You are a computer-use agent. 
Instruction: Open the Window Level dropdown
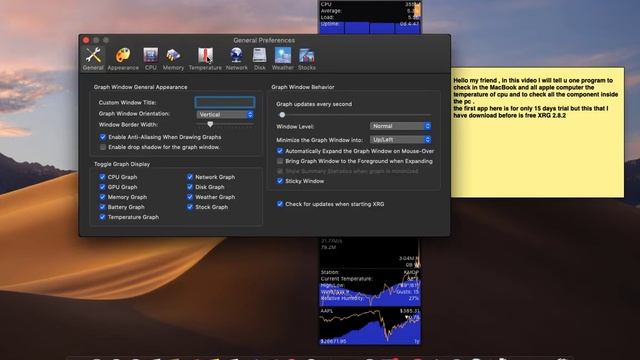point(400,126)
